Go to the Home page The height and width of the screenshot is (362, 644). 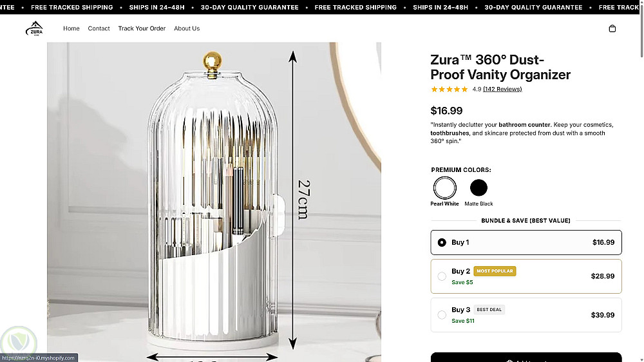[71, 28]
